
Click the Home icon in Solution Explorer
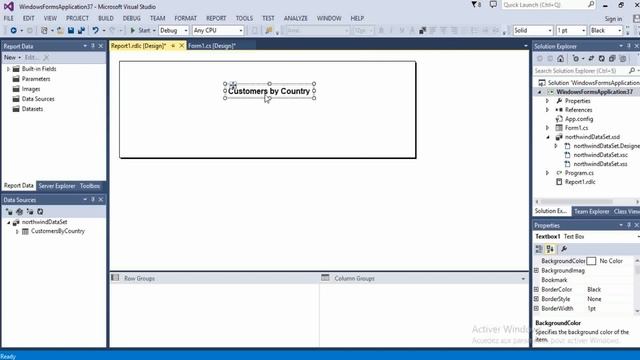[560, 59]
